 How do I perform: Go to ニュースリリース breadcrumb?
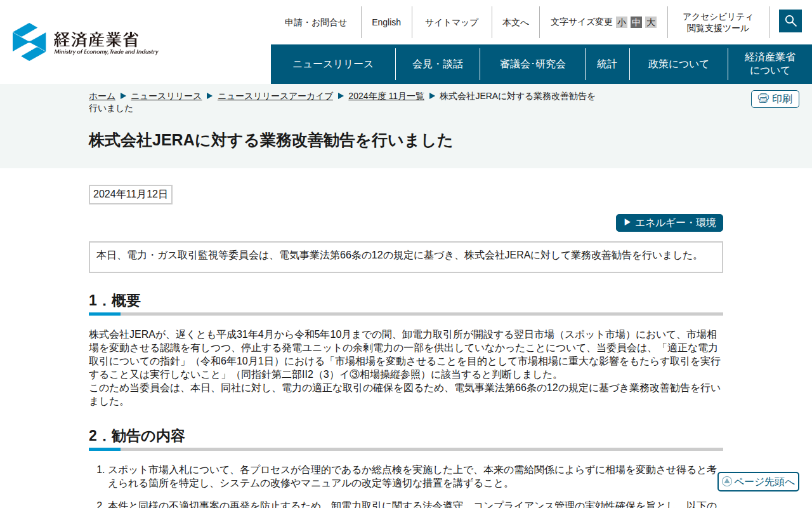(x=166, y=96)
